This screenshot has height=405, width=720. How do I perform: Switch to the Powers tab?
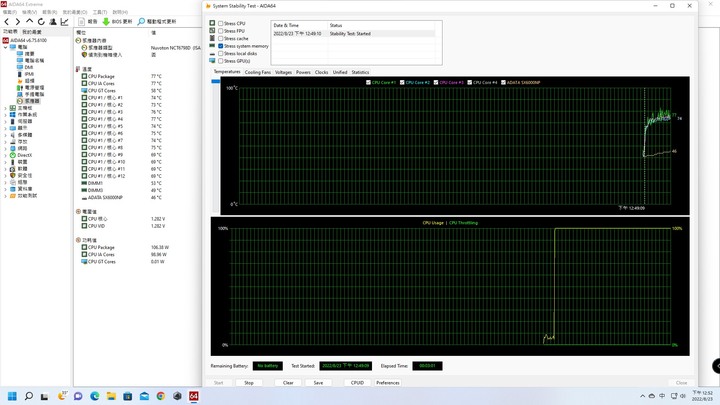pyautogui.click(x=303, y=73)
